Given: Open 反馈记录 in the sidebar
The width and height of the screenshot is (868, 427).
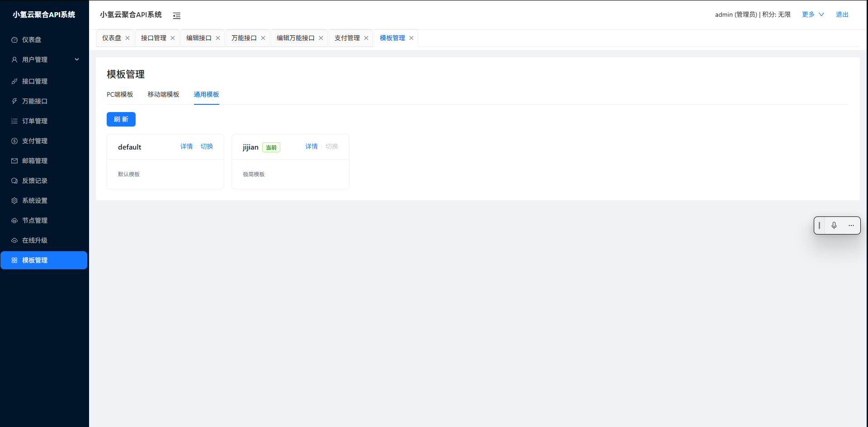Looking at the screenshot, I should click(35, 181).
